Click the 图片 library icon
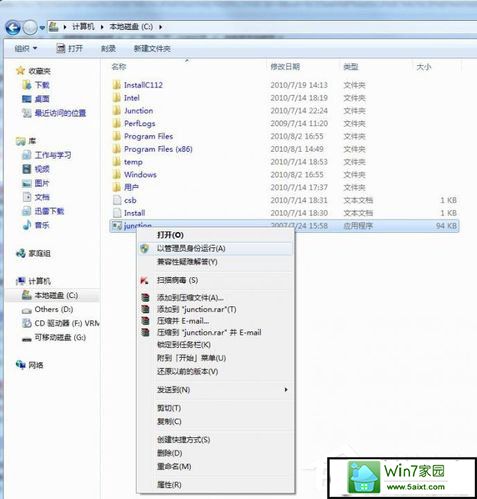The image size is (477, 499). [x=27, y=183]
